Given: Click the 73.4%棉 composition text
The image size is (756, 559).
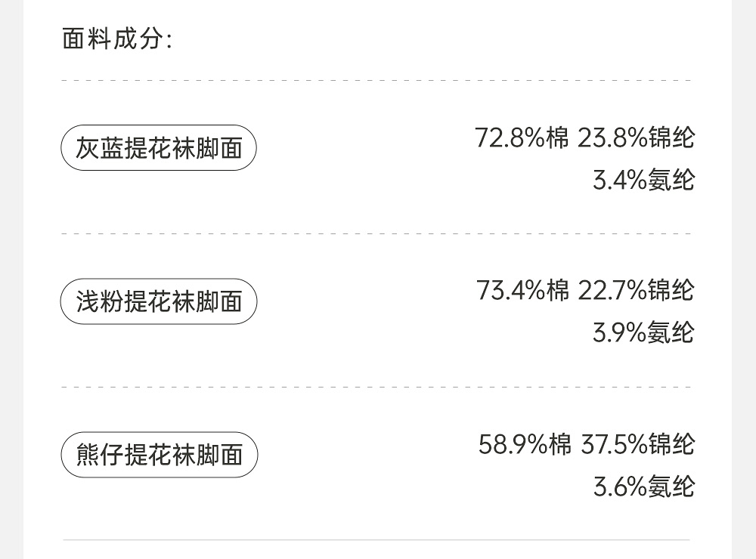Looking at the screenshot, I should click(x=522, y=290).
